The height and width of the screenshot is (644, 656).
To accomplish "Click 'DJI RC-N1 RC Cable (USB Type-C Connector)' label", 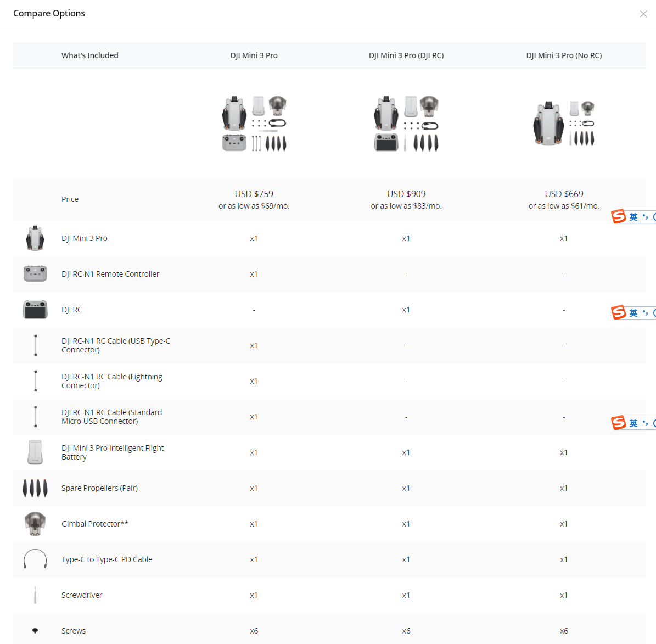I will pos(116,345).
